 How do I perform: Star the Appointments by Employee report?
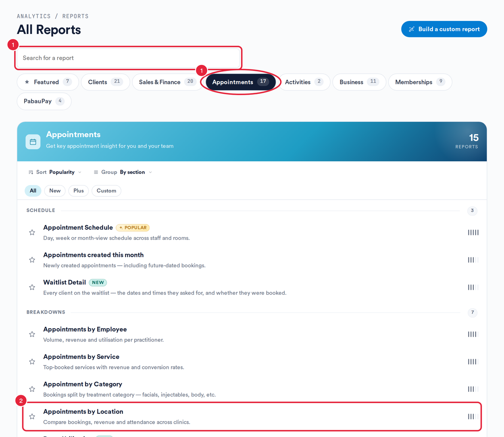tap(32, 334)
